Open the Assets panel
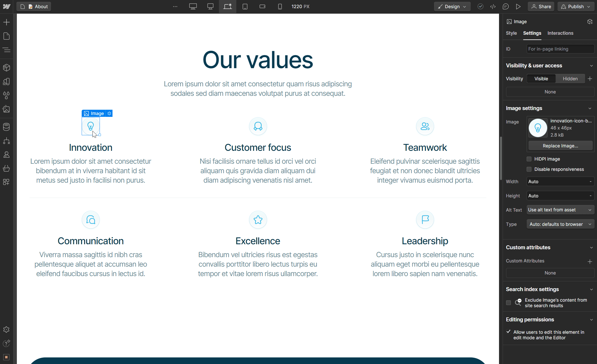The image size is (597, 364). (x=6, y=109)
